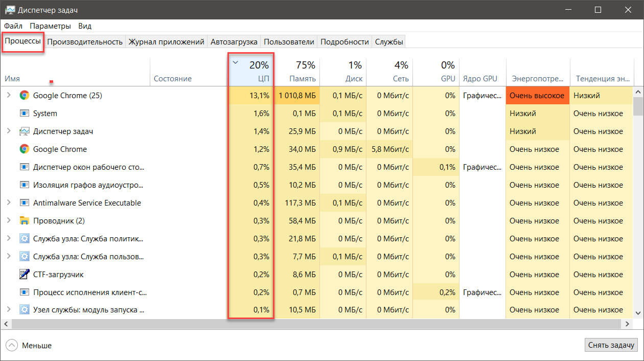The image size is (644, 361).
Task: Switch to the Автозагрузка tab
Action: coord(234,42)
